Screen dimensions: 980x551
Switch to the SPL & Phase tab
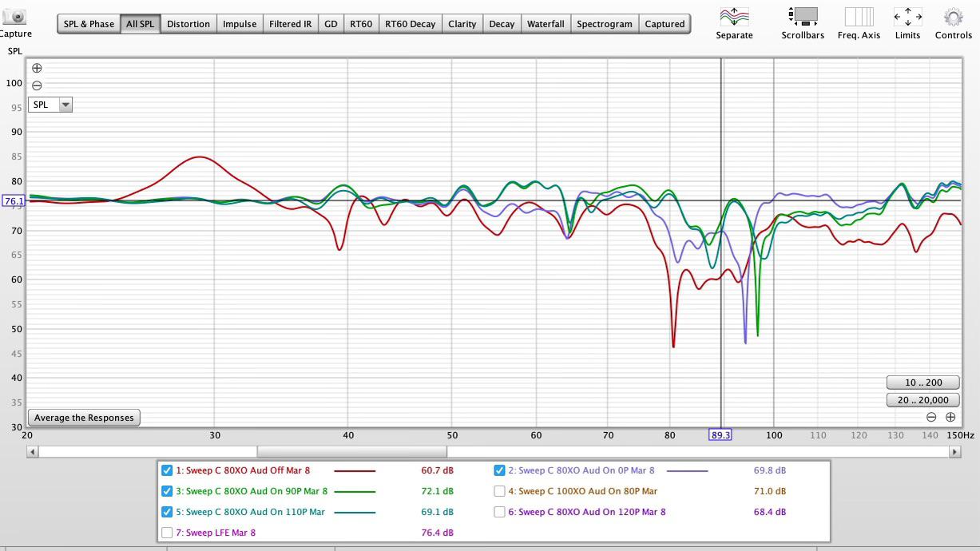point(89,24)
